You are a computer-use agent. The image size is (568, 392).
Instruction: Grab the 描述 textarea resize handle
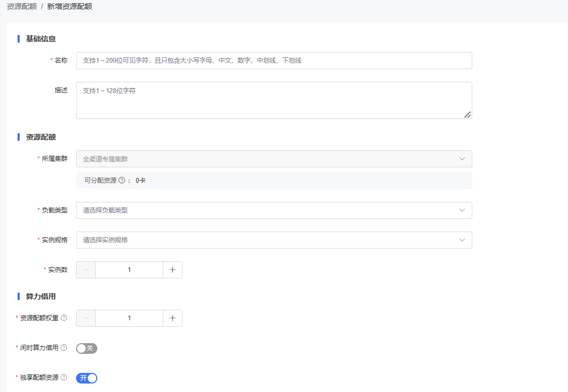point(467,115)
